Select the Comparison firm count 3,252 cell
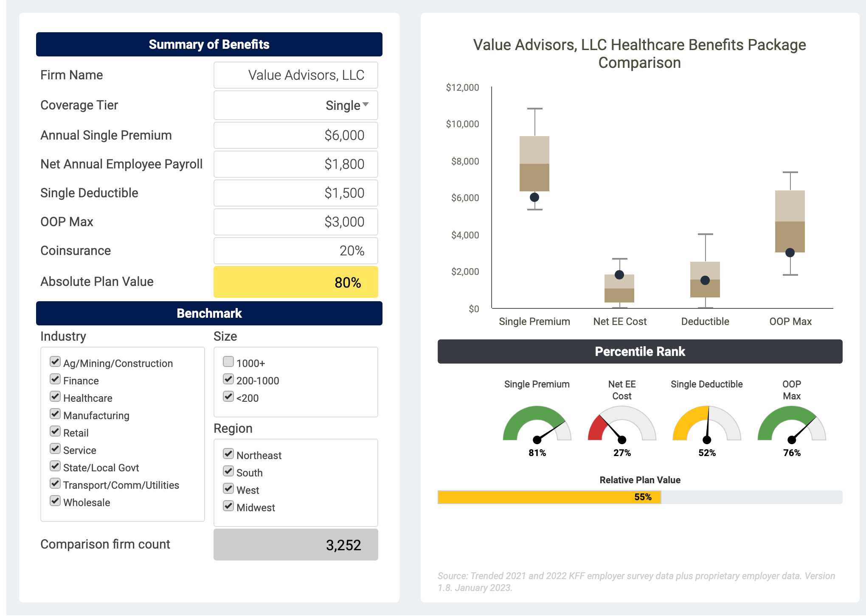Viewport: 866px width, 616px height. click(x=296, y=545)
